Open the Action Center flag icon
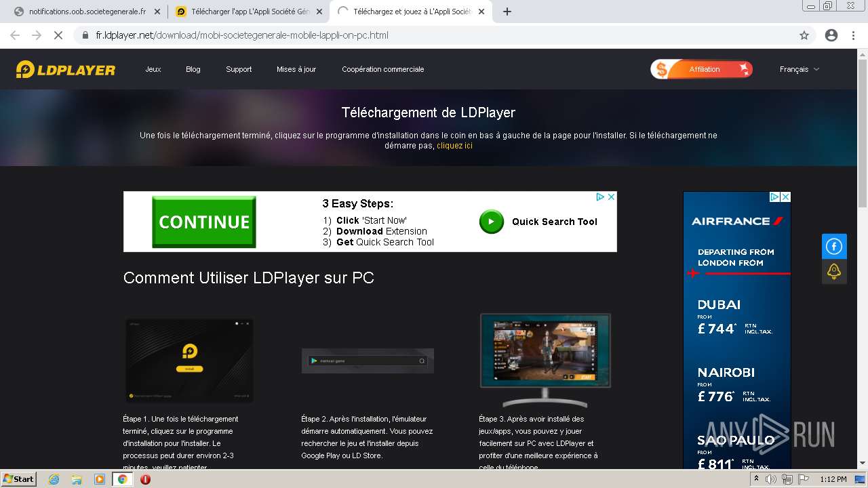 804,479
